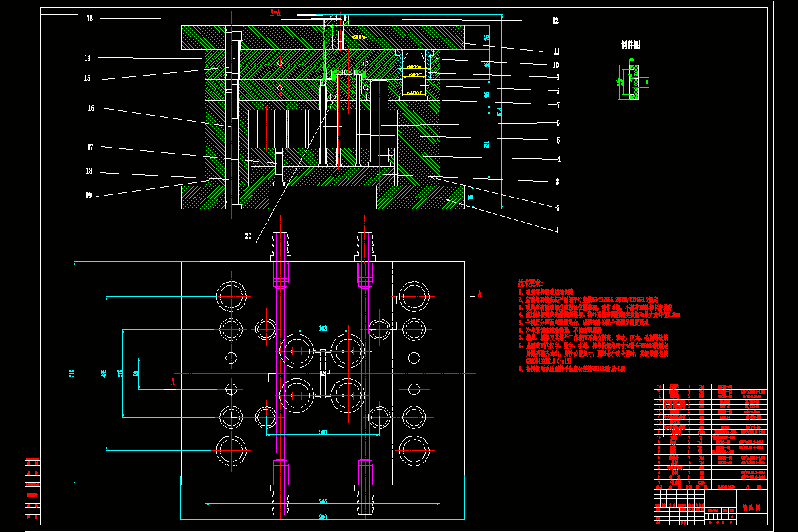The width and height of the screenshot is (798, 532).
Task: Click part callout number 12
Action: 555,21
